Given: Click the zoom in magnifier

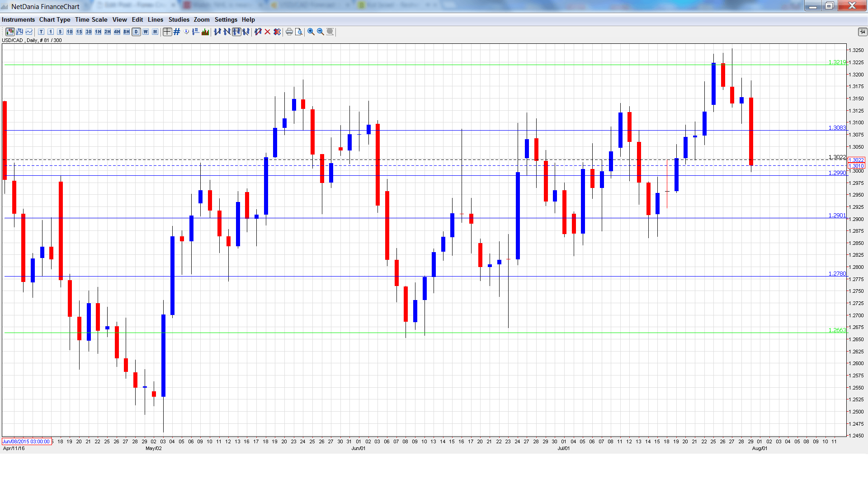Looking at the screenshot, I should 311,32.
